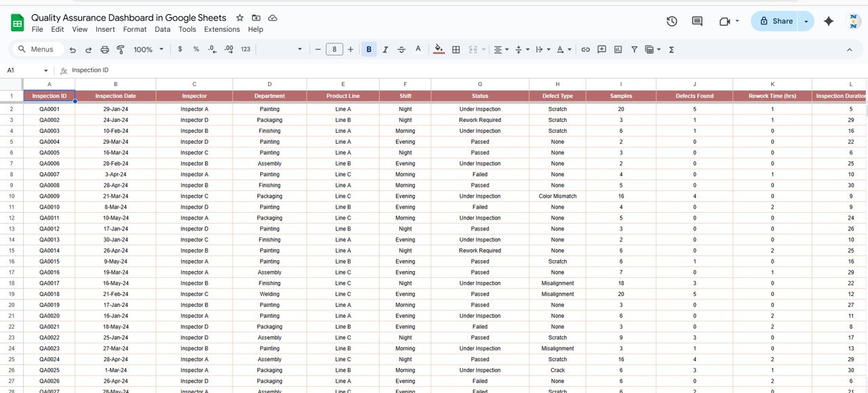The image size is (868, 393).
Task: Open the dropdown arrow beside Share
Action: tap(806, 21)
